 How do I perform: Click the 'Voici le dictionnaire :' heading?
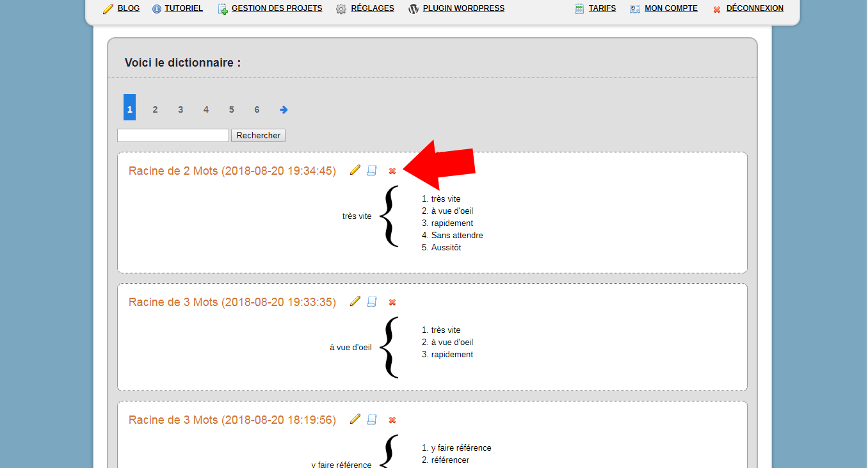coord(183,63)
